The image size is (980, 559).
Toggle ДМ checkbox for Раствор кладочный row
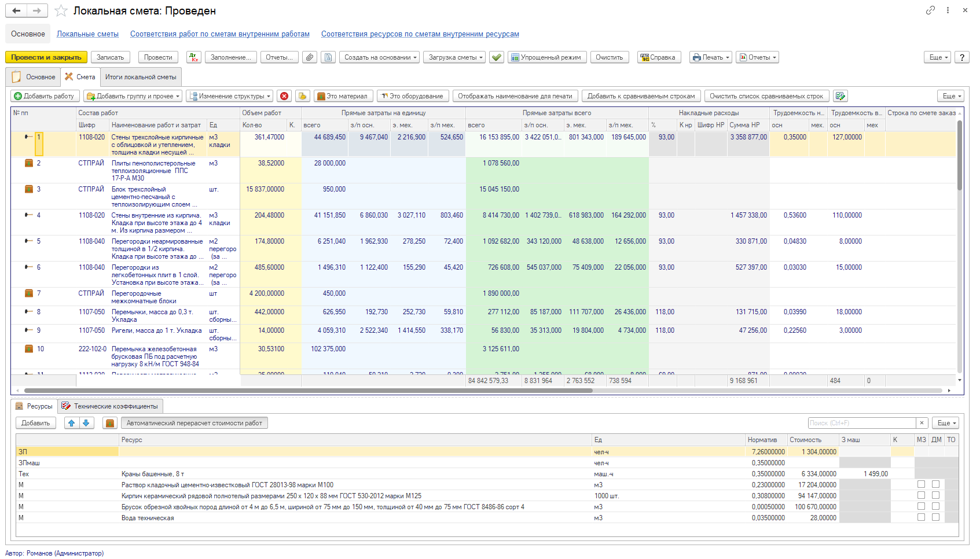click(935, 484)
